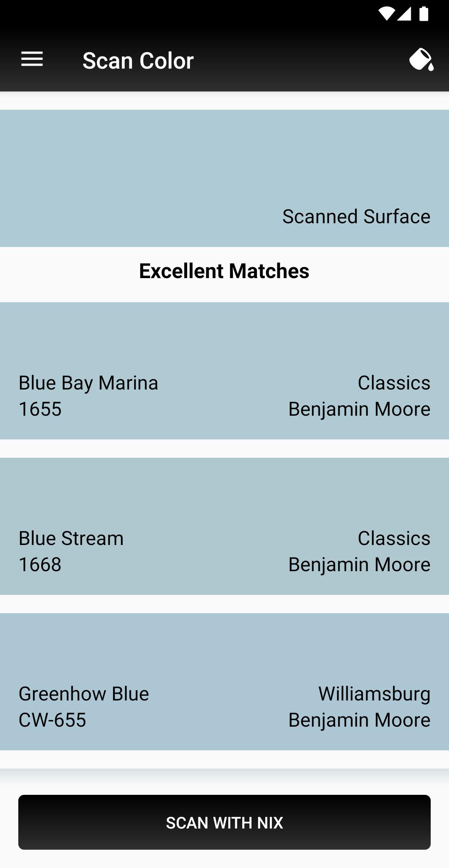Tap the Wi-Fi status icon
The height and width of the screenshot is (868, 449).
point(386,14)
